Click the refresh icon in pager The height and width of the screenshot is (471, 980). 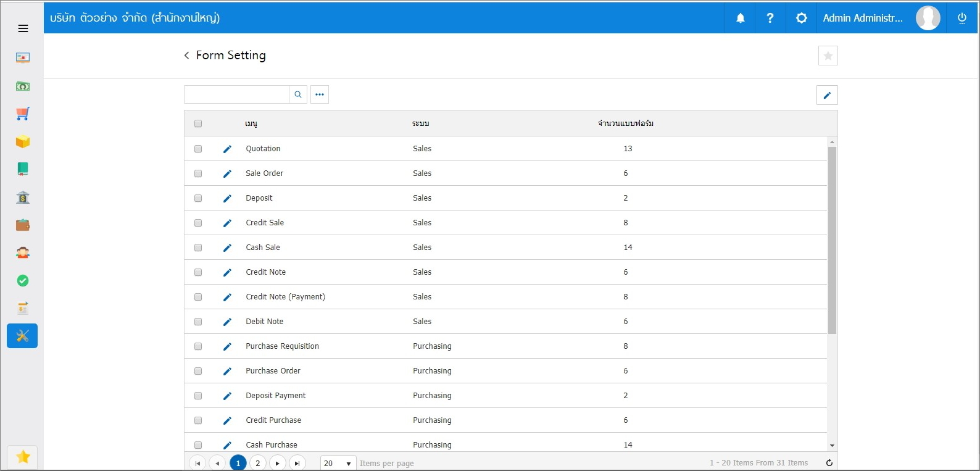829,463
